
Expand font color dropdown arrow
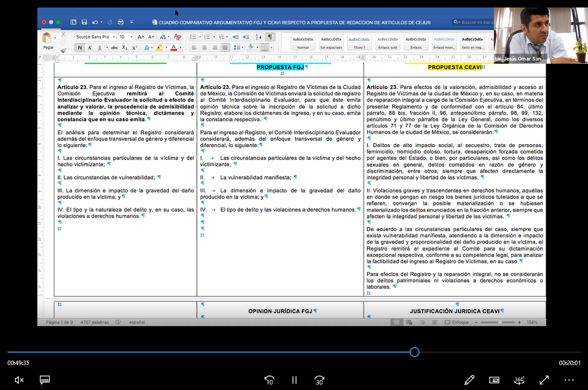pos(180,48)
